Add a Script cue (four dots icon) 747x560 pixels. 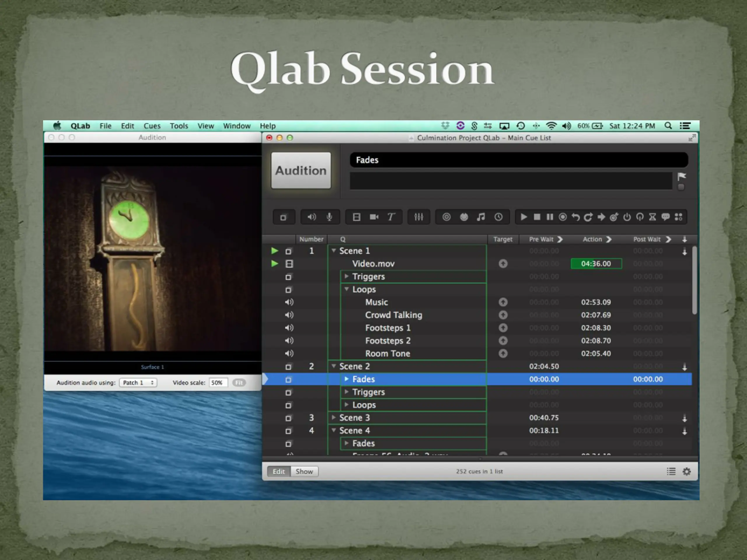[x=678, y=217]
